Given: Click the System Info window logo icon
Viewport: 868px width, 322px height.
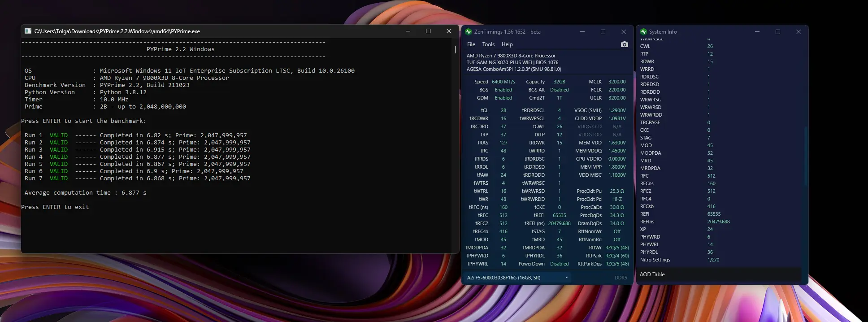Looking at the screenshot, I should click(643, 32).
